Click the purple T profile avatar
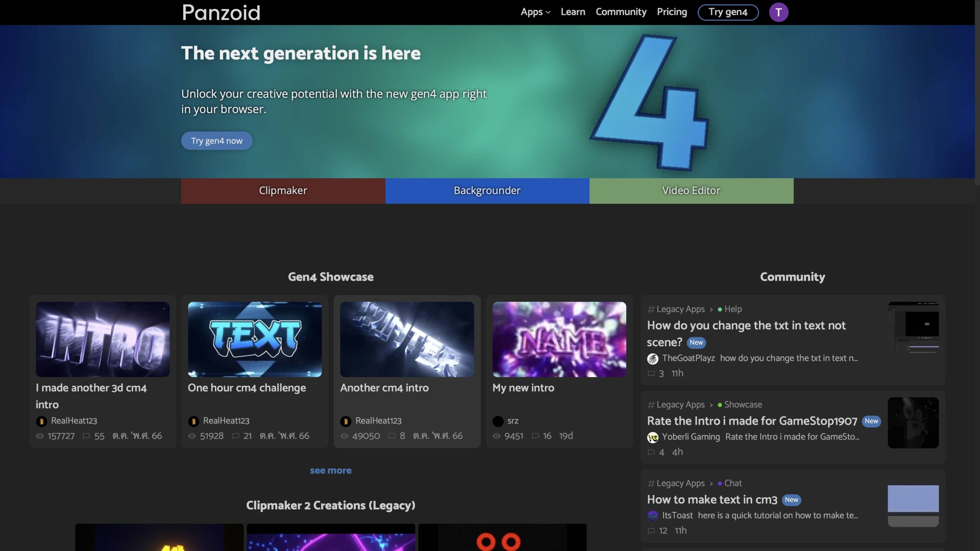 (778, 12)
